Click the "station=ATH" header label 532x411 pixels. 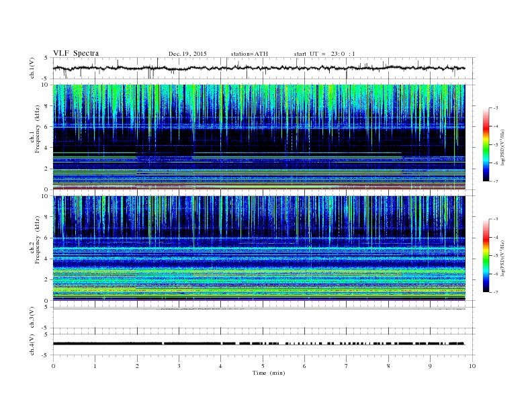tap(249, 54)
